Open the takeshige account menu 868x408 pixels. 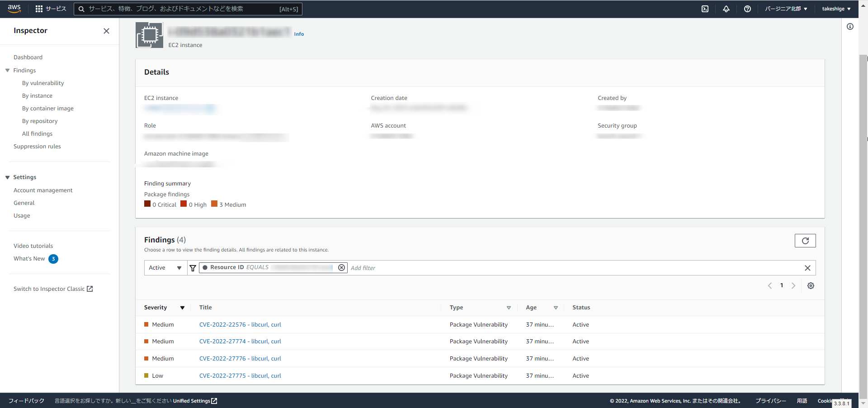(x=836, y=9)
